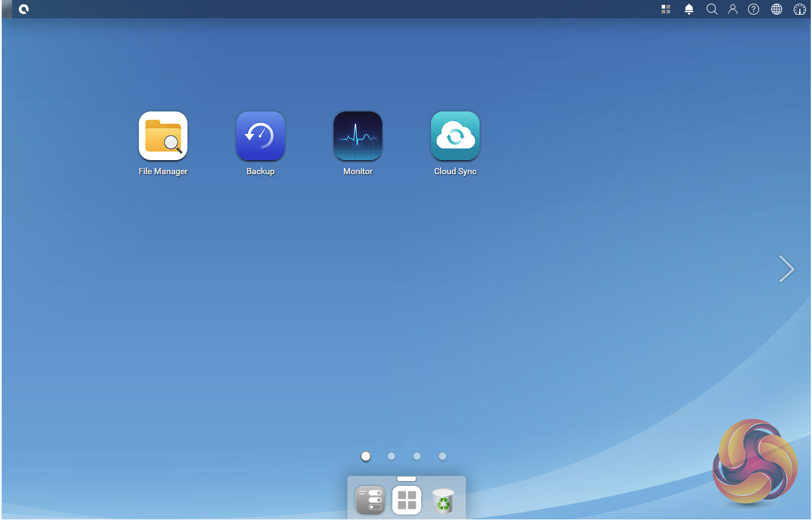
Task: Switch to the second desktop page dot
Action: click(x=391, y=456)
